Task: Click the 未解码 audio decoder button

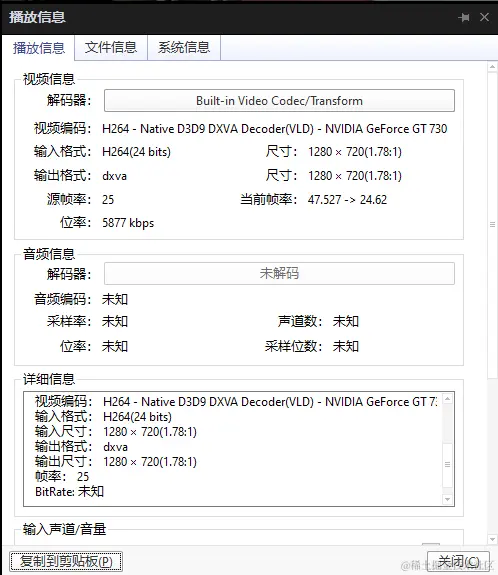Action: 279,273
